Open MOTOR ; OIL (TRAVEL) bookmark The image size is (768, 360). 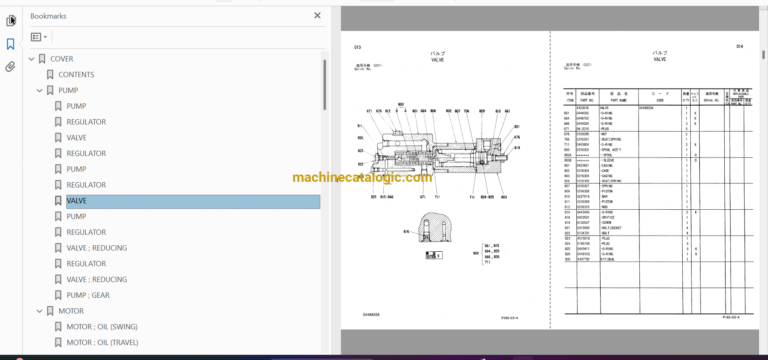tap(102, 342)
